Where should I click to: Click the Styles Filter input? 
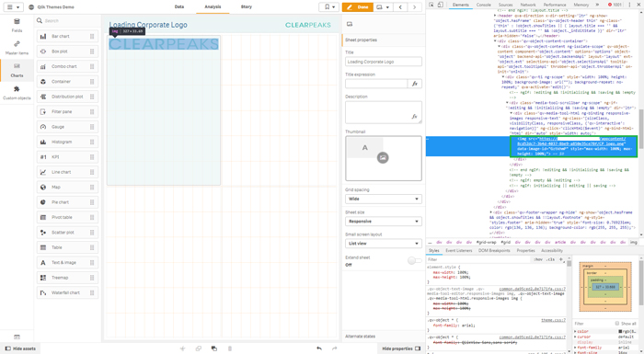tap(478, 259)
